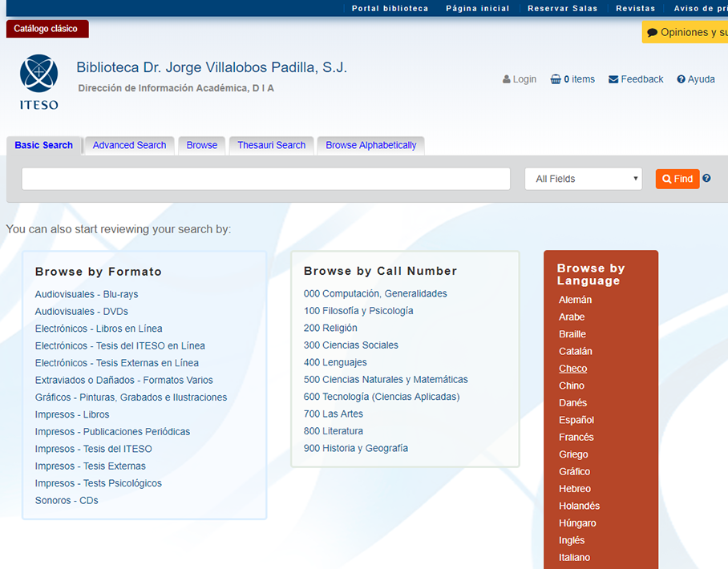Browse by language Checo

click(x=573, y=369)
